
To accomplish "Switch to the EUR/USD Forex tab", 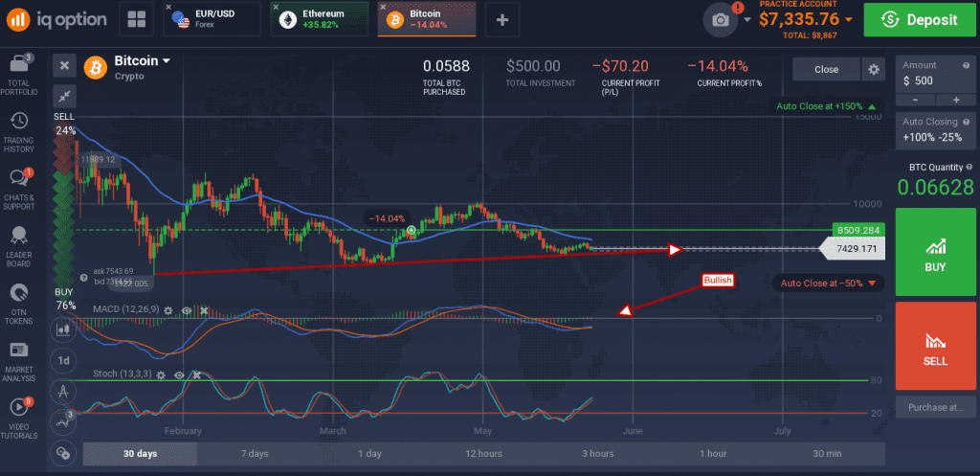I will (x=212, y=19).
